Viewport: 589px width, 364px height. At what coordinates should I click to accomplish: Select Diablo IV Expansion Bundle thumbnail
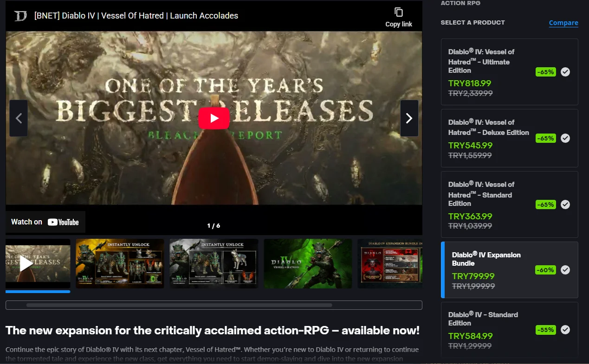[x=390, y=263]
